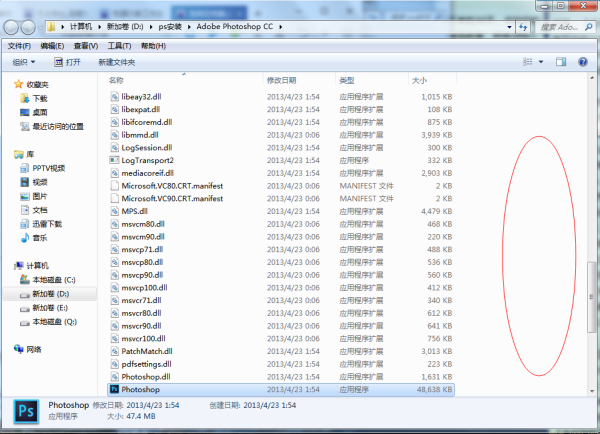Click the Photoshop application PS icon in list
This screenshot has height=434, width=600.
coord(114,389)
